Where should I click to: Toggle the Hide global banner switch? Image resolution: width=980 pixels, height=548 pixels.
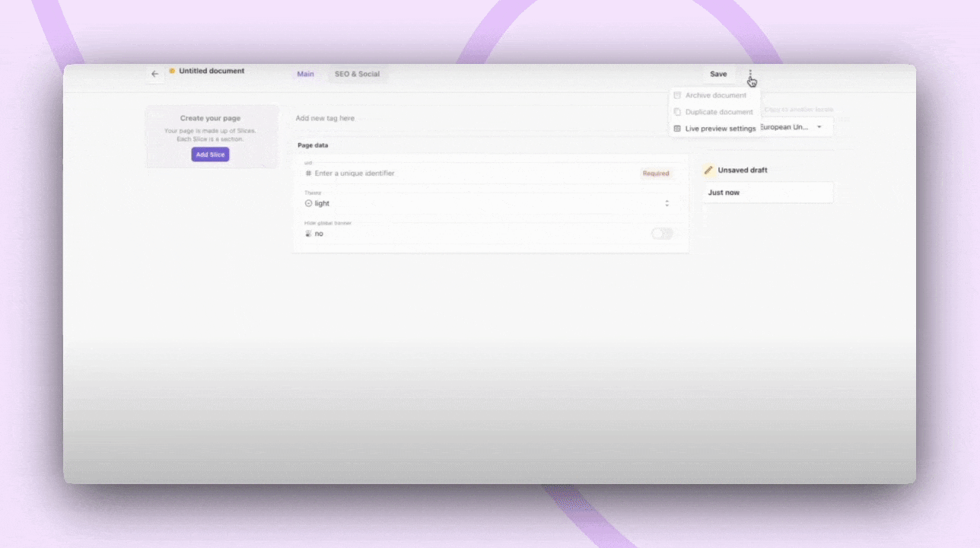pos(661,234)
